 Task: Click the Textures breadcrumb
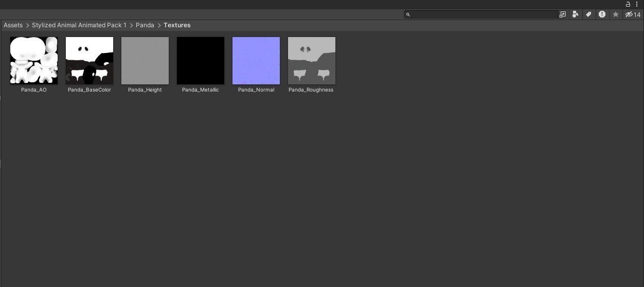click(177, 25)
